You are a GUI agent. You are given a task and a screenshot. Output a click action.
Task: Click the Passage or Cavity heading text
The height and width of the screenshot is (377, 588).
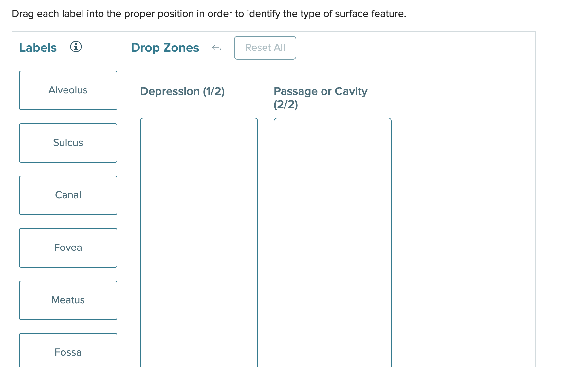click(x=321, y=91)
